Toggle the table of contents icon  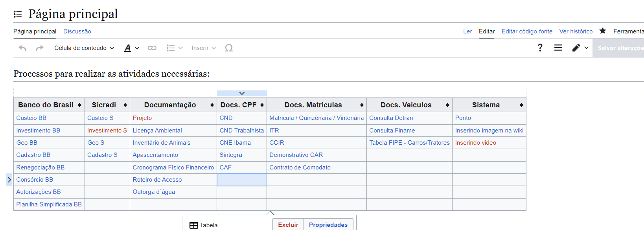tap(18, 14)
